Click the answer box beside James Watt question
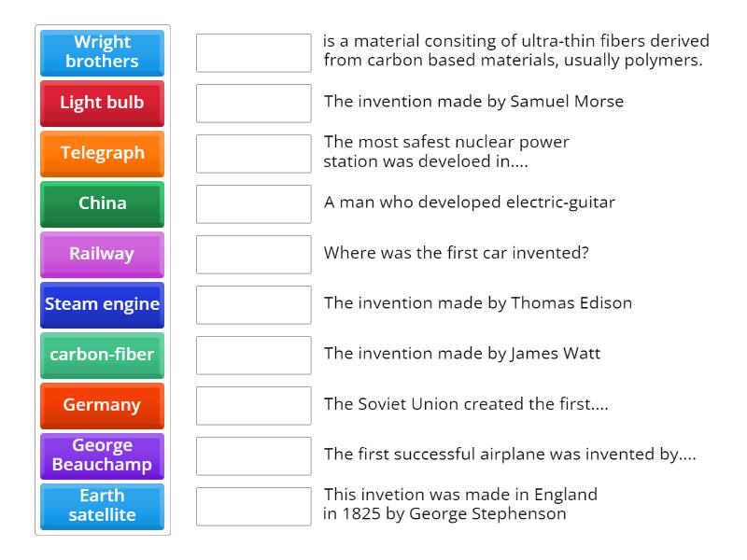 coord(253,355)
